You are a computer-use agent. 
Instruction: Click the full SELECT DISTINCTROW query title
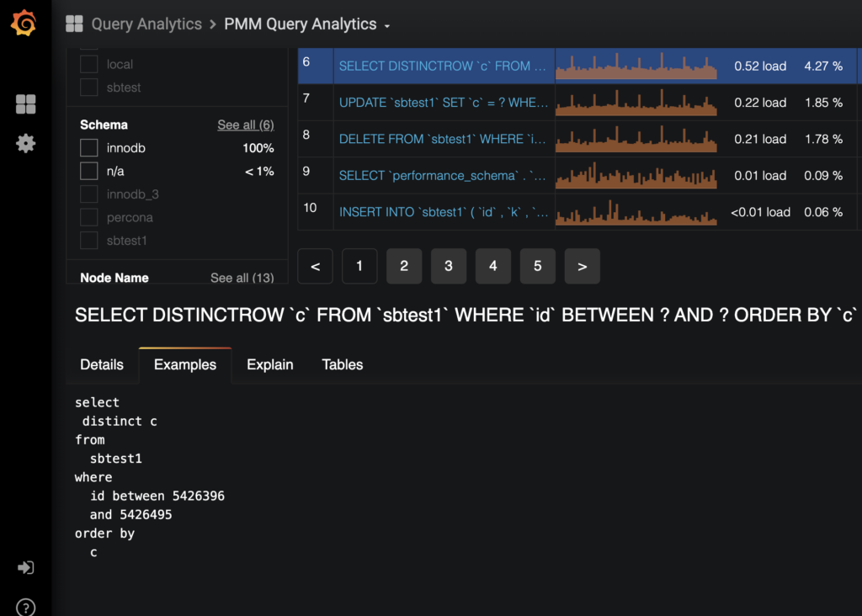click(466, 315)
